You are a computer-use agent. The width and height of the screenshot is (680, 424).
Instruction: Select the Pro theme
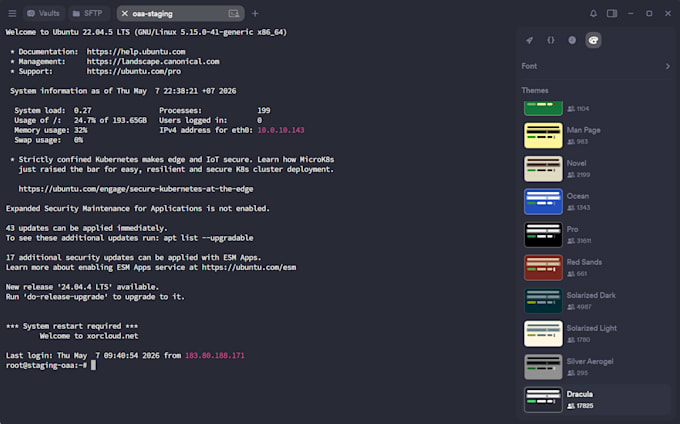point(596,235)
